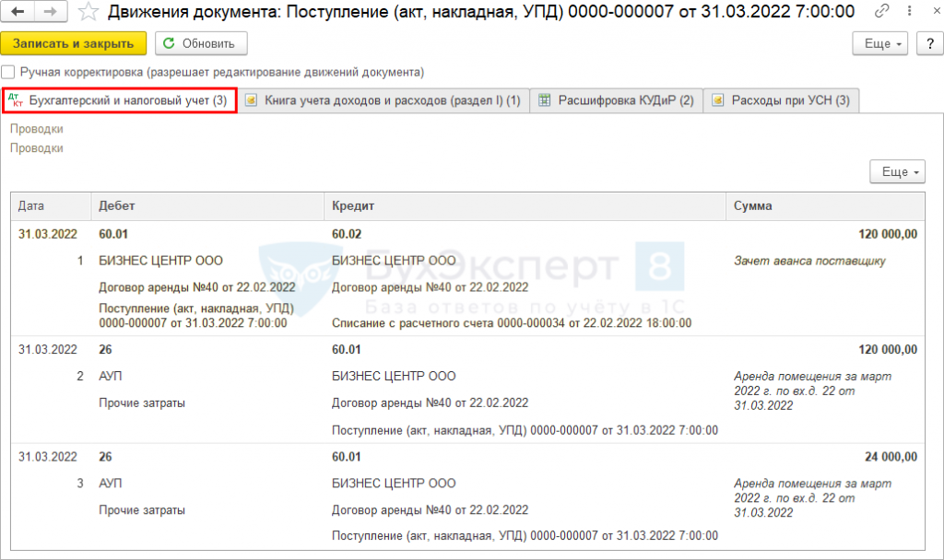Click the Сумма column header
944x560 pixels.
pyautogui.click(x=825, y=205)
